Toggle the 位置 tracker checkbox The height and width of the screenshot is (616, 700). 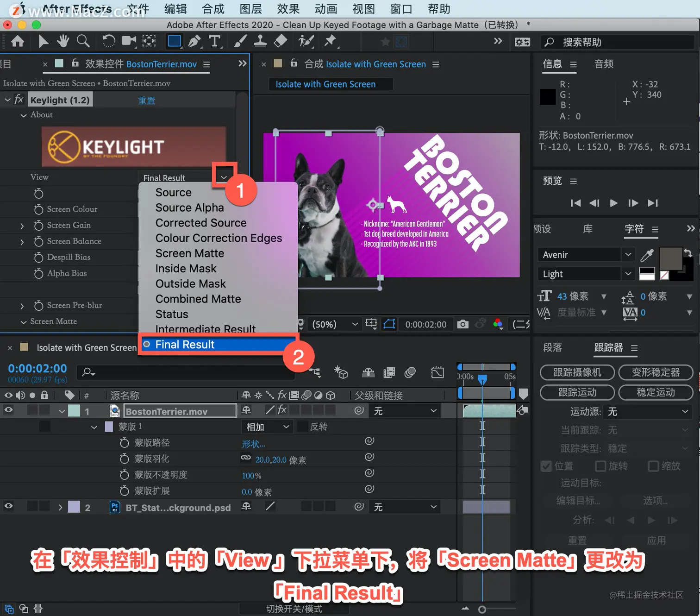[546, 466]
